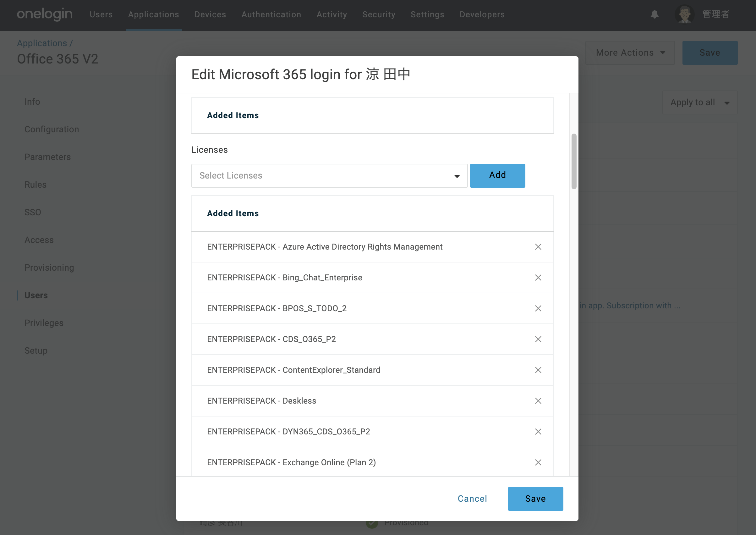
Task: Switch to the Provisioning sidebar tab
Action: tap(49, 267)
